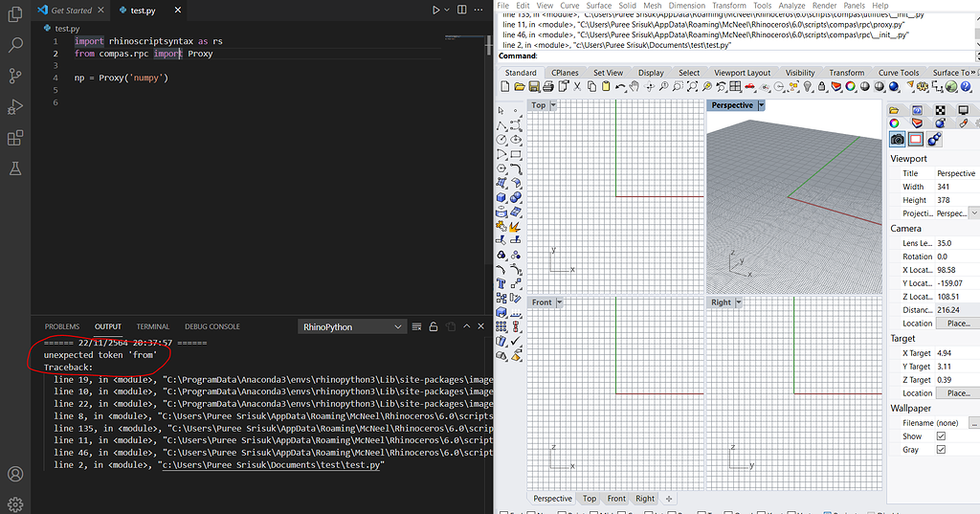Click the Save icon in Rhino toolbar

pos(534,87)
